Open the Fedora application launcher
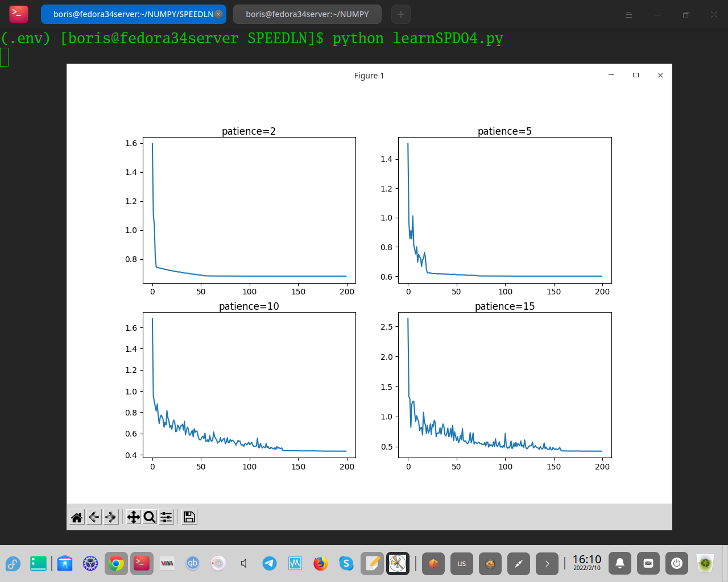Viewport: 728px width, 582px height. [x=13, y=563]
